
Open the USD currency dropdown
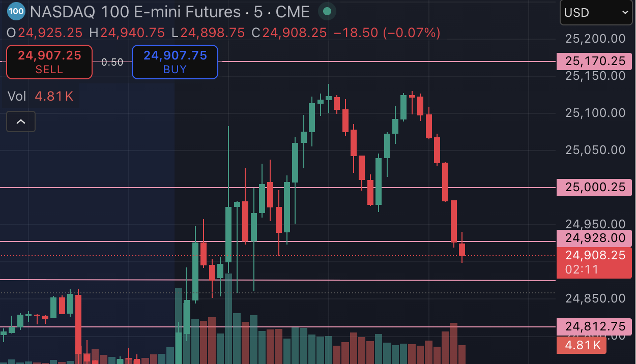pyautogui.click(x=596, y=13)
